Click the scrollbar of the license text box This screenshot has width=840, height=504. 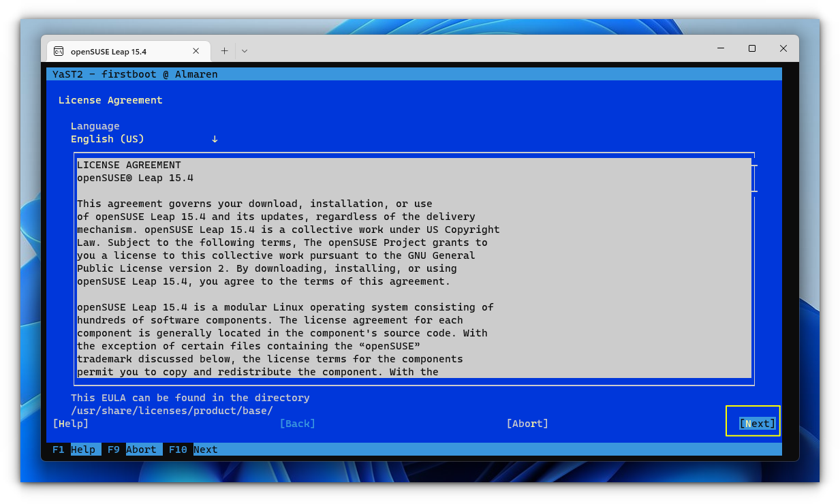(x=755, y=177)
